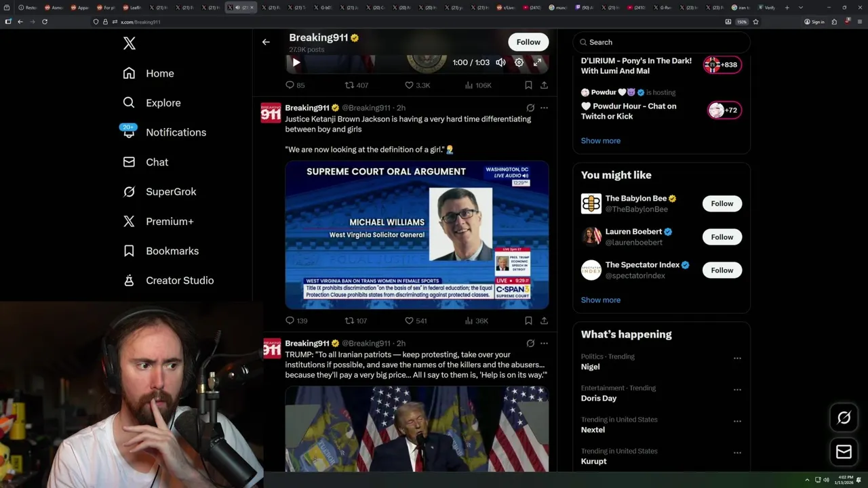The image size is (868, 488).
Task: View stats of post with 106K views
Action: 478,85
